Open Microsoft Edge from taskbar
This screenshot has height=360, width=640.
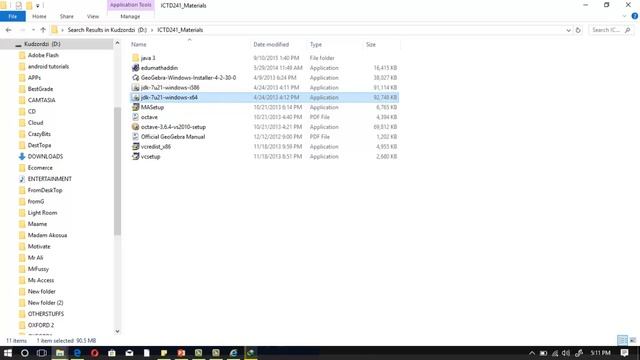(x=77, y=353)
